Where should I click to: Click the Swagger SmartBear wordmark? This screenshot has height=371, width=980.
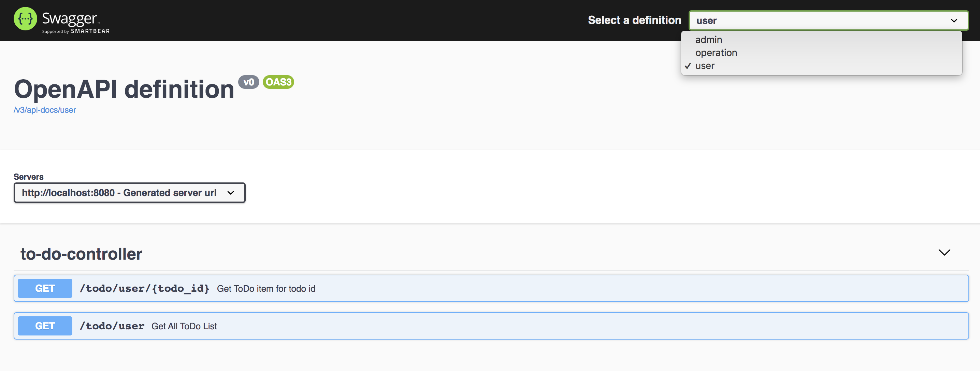coord(75,22)
